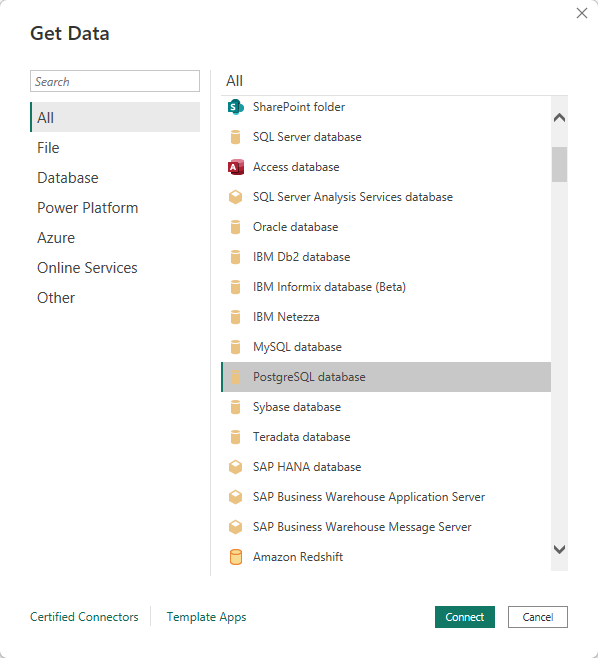The height and width of the screenshot is (658, 598).
Task: Select 'IBM Netezza' text
Action: tap(286, 317)
